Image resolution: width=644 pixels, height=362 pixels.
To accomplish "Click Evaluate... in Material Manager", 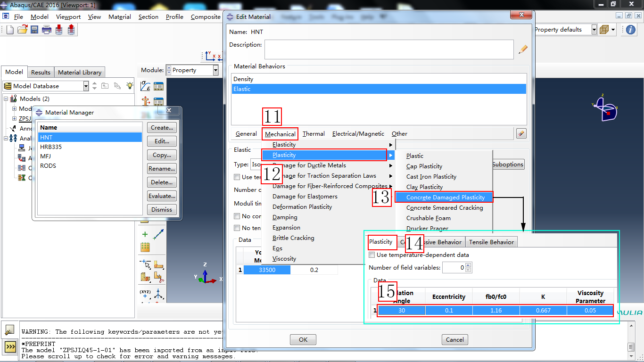I will (x=162, y=196).
